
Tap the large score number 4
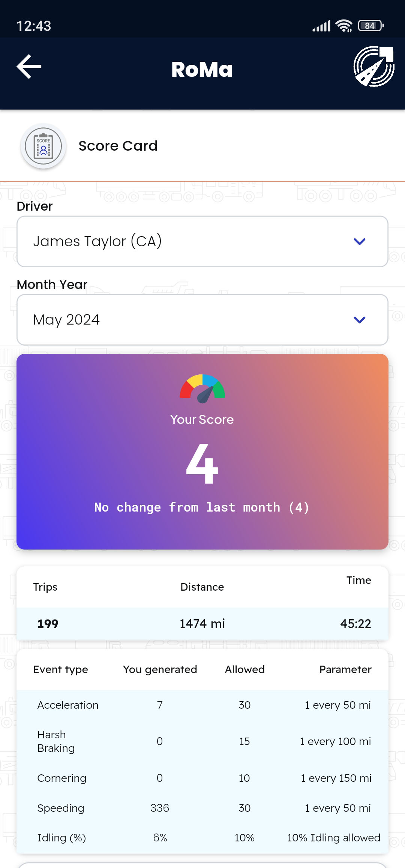click(x=202, y=464)
